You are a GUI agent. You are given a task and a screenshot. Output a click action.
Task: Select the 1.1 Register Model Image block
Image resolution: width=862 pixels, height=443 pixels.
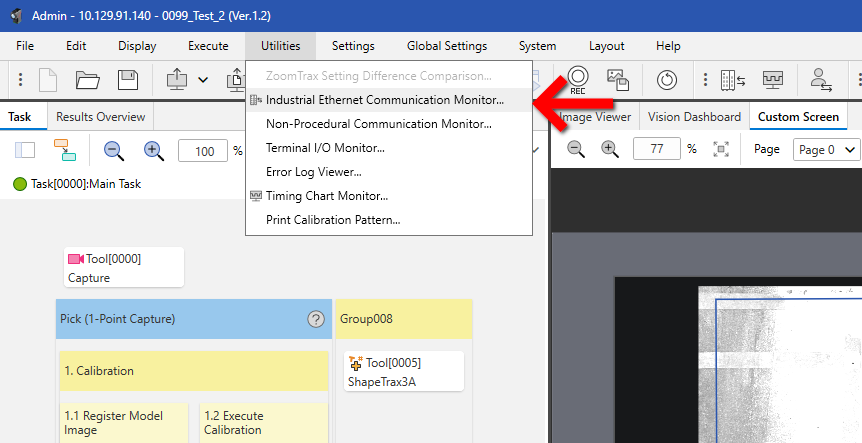123,423
